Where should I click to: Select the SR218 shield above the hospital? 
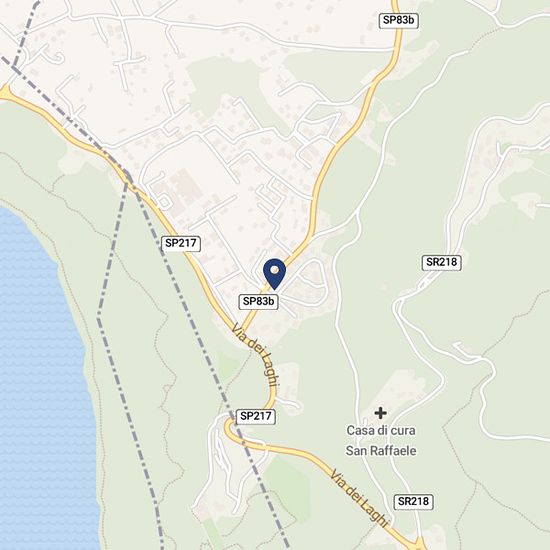[441, 262]
